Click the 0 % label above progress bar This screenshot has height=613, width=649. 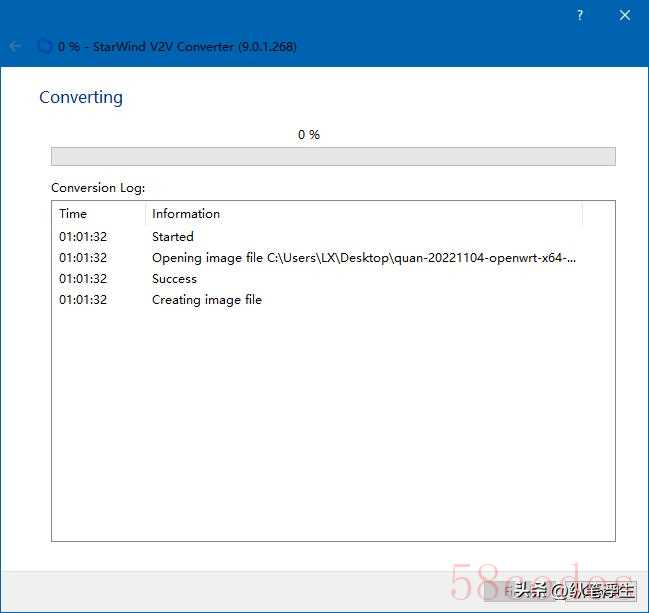(x=309, y=134)
